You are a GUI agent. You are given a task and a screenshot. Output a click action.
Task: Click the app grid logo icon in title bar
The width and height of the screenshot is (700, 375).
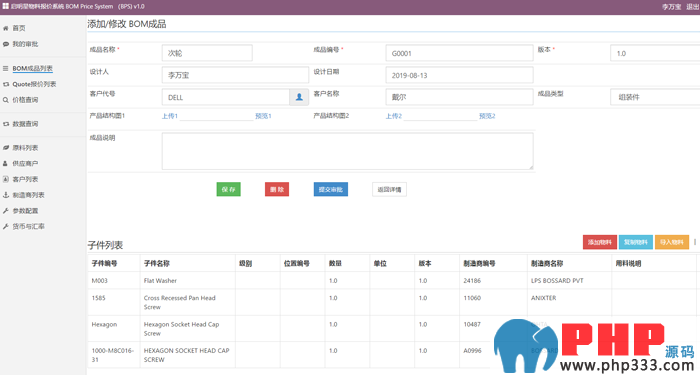point(6,6)
